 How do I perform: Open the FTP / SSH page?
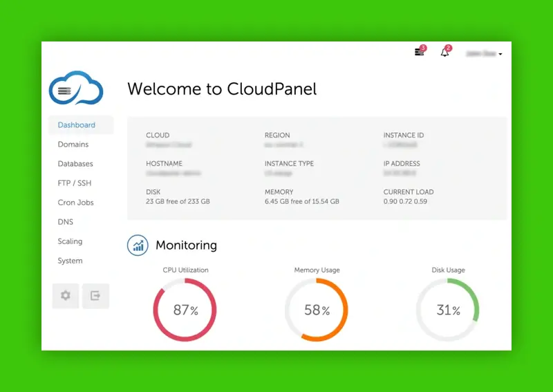[x=75, y=183]
